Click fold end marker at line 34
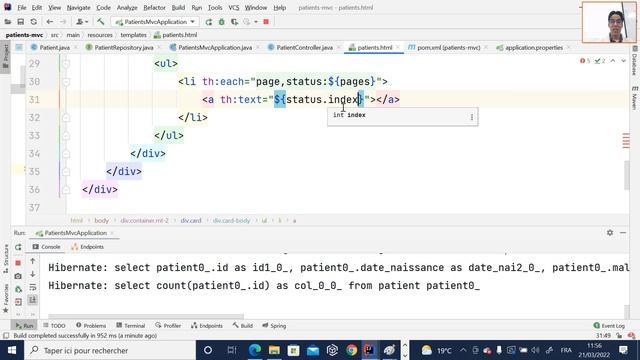 click(x=66, y=153)
